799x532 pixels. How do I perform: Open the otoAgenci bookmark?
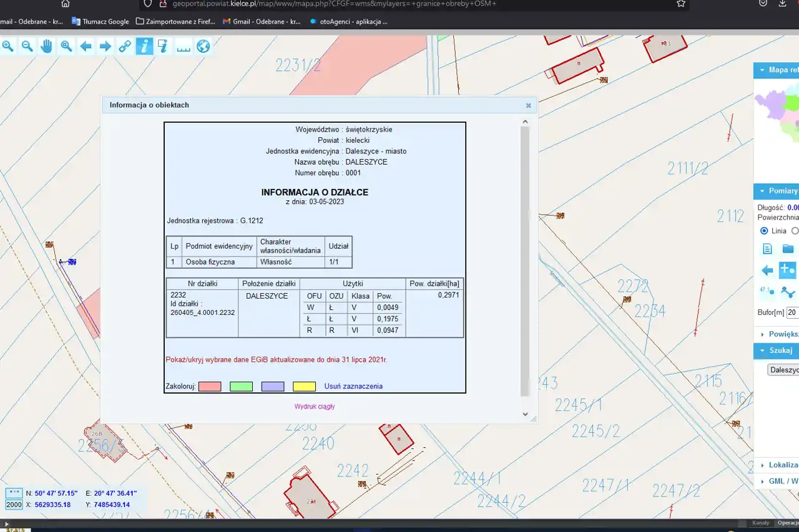pyautogui.click(x=348, y=21)
